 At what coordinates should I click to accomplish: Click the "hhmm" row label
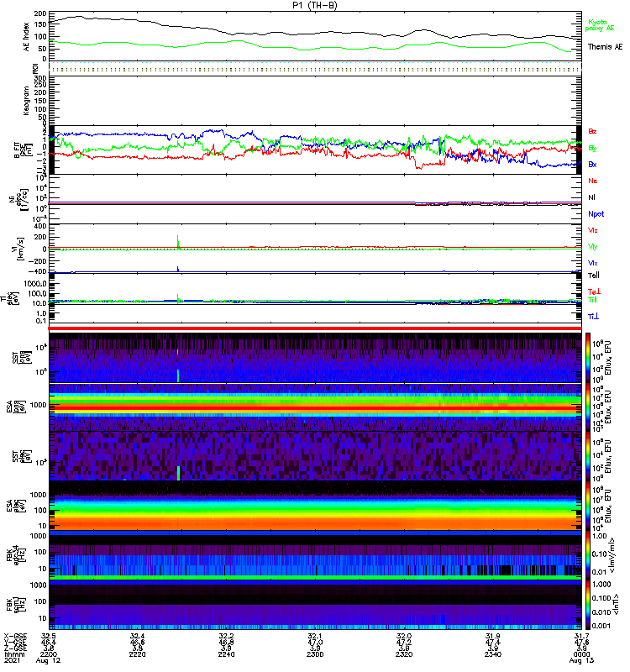click(x=14, y=654)
